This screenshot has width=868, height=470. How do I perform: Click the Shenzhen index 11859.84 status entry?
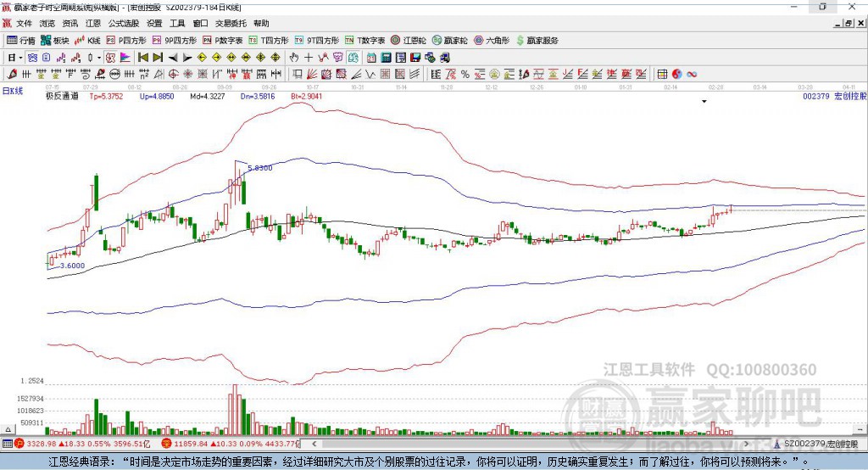click(x=231, y=444)
